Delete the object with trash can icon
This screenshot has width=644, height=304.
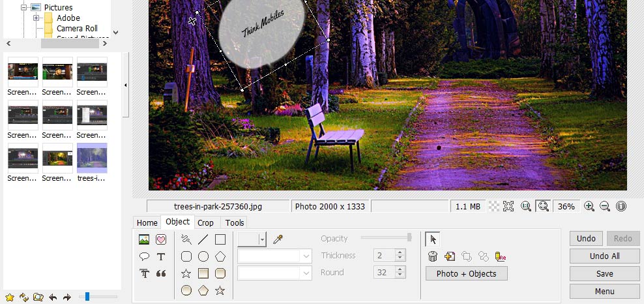click(x=432, y=256)
